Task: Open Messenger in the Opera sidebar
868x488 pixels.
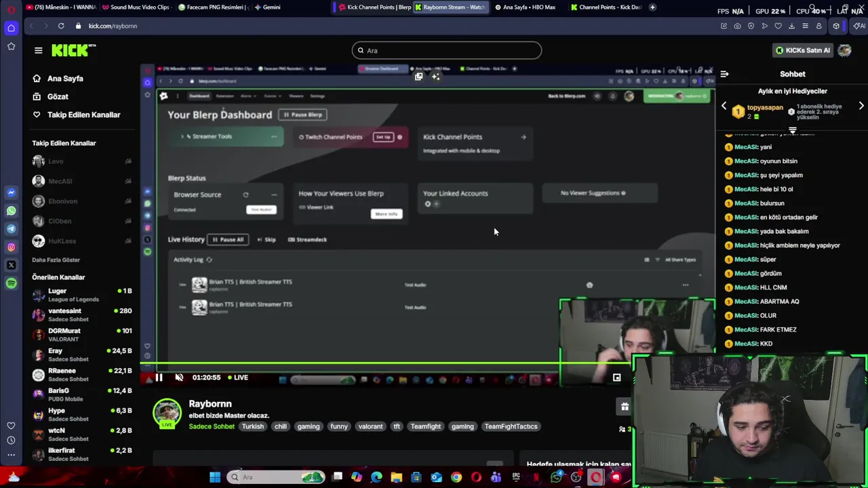Action: (11, 192)
